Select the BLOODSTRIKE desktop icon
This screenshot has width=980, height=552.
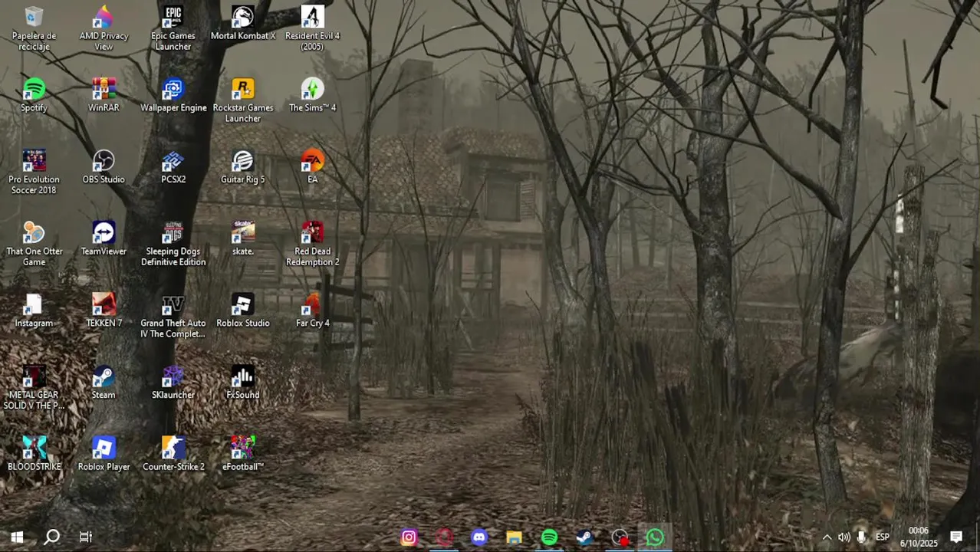coord(34,453)
